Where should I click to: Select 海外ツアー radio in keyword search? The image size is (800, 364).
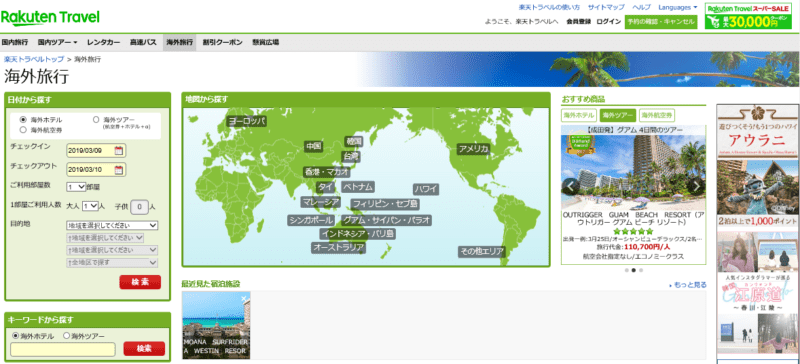tap(66, 336)
